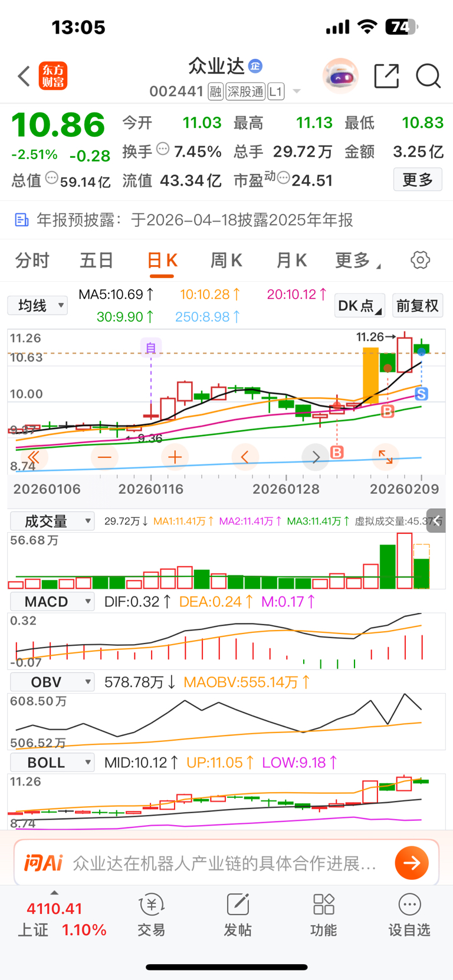Switch to 月K tab
Viewport: 453px width, 980px height.
[291, 260]
